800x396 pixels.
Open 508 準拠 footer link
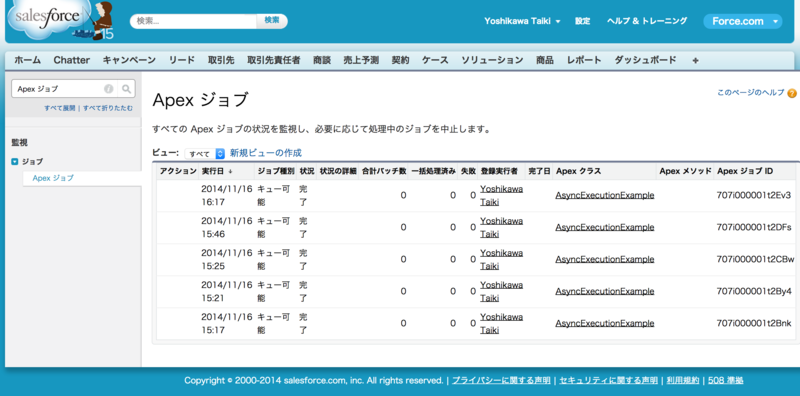coord(726,381)
